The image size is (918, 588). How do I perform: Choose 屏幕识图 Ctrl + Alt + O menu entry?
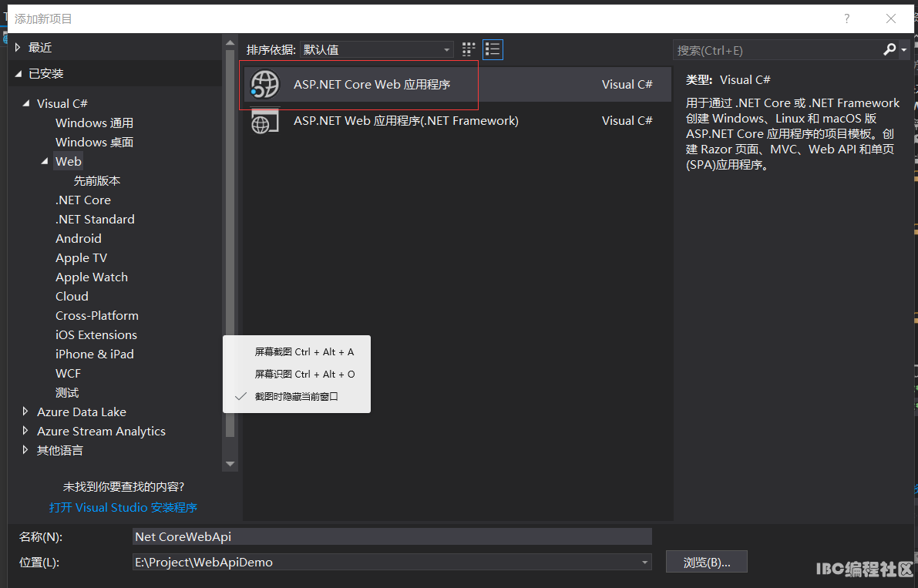pos(296,374)
